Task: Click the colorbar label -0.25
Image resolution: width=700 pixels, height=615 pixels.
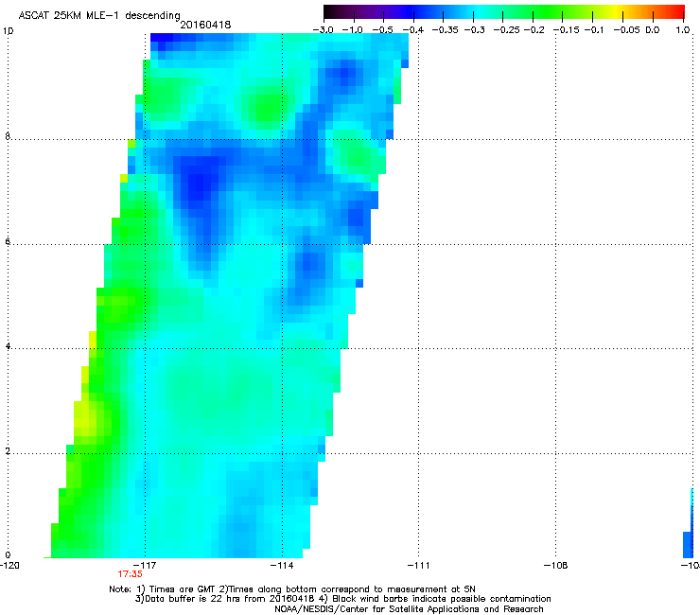Action: pos(506,30)
